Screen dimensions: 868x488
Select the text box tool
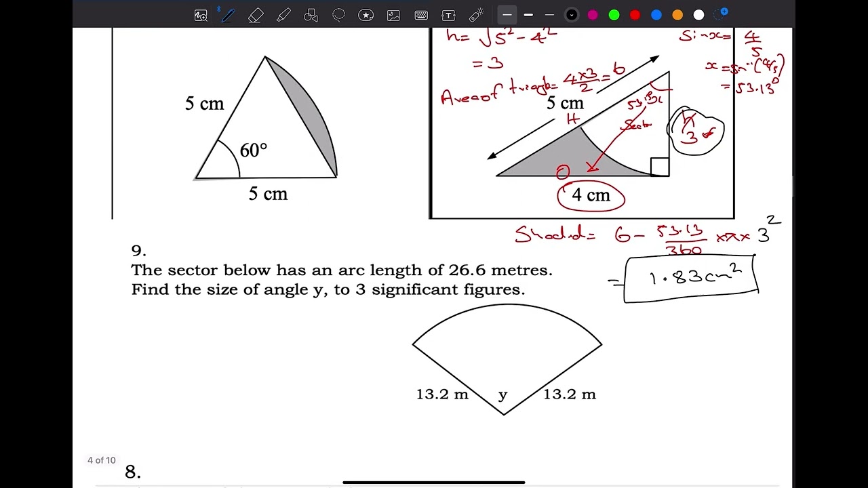point(448,15)
